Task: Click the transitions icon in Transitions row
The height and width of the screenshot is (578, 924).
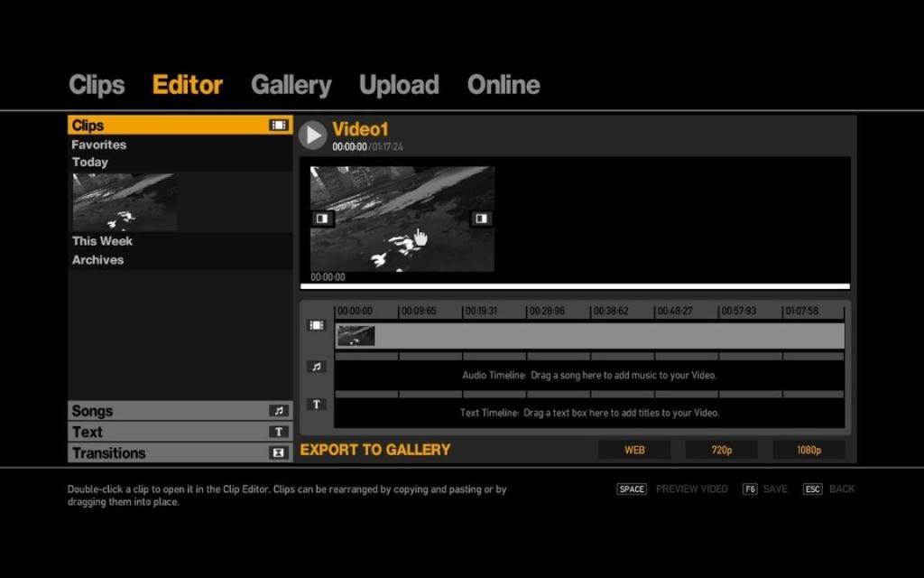Action: tap(280, 452)
